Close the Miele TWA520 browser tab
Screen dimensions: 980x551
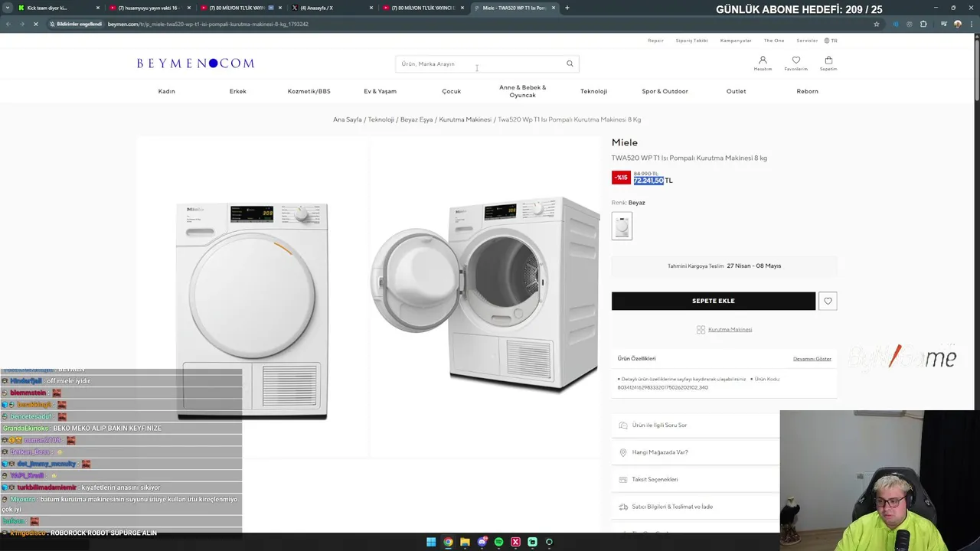coord(554,8)
